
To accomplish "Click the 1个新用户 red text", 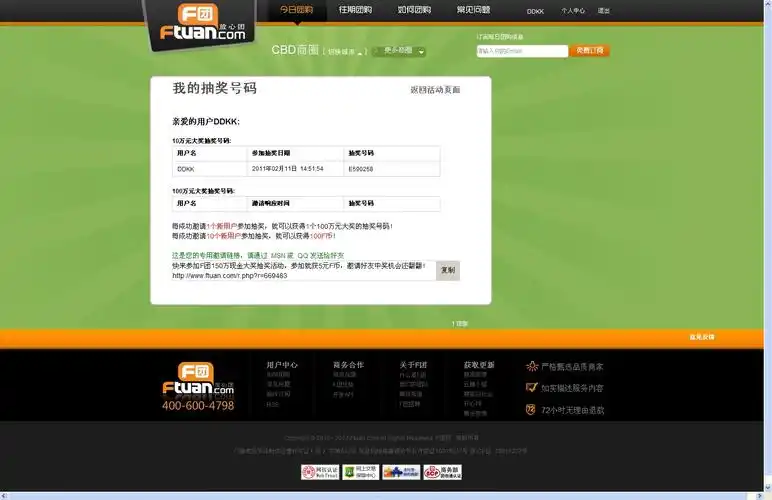I will 222,226.
